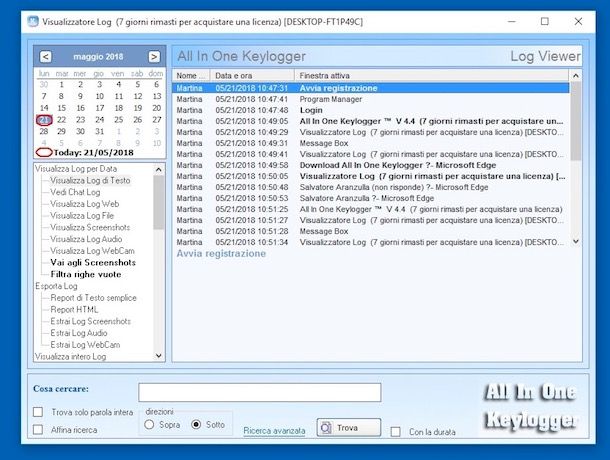Click the log list vertical scrollbar thumb
This screenshot has width=610, height=460.
(x=576, y=121)
